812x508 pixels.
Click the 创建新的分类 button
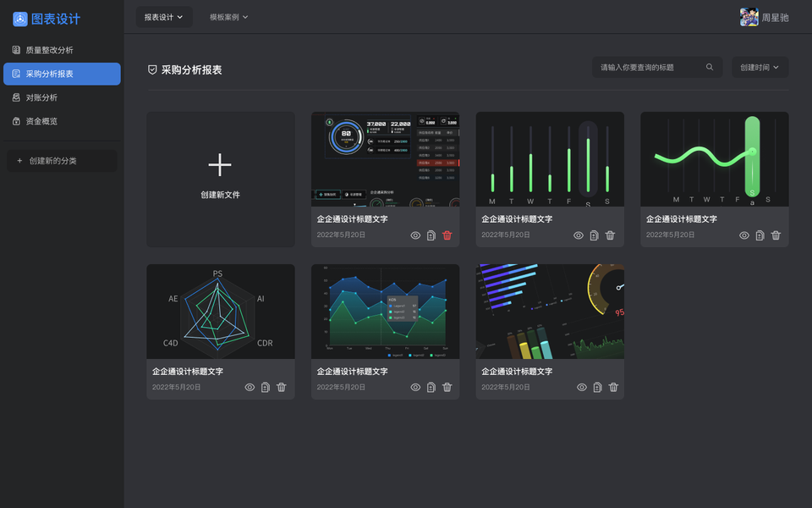[x=62, y=161]
